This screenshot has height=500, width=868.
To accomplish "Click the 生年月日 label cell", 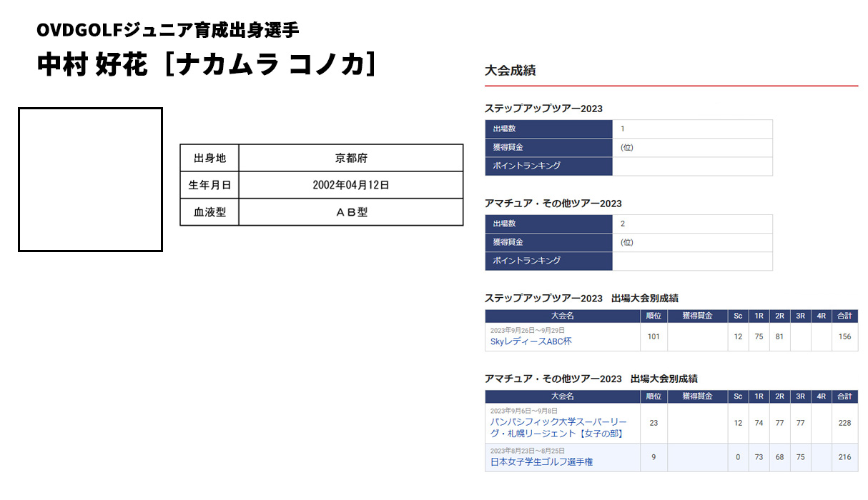I will pos(209,185).
